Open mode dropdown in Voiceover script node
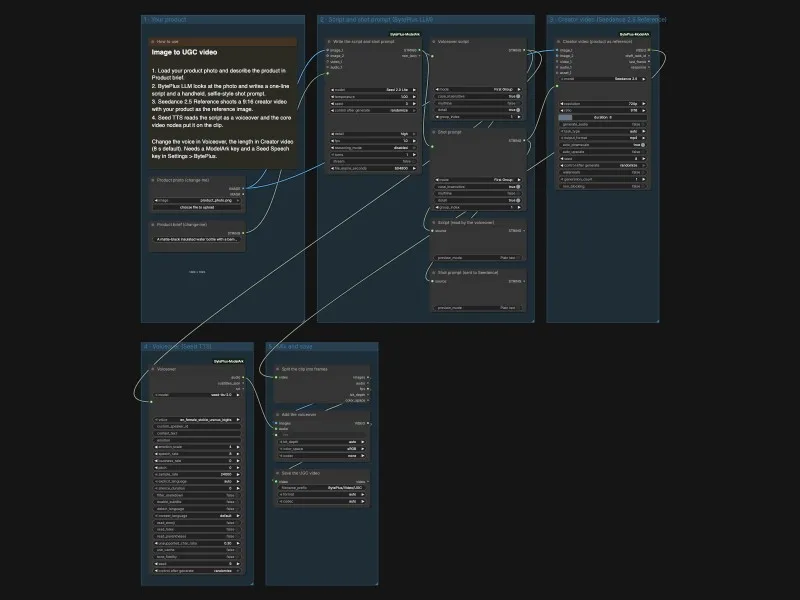The width and height of the screenshot is (800, 600). click(x=478, y=89)
